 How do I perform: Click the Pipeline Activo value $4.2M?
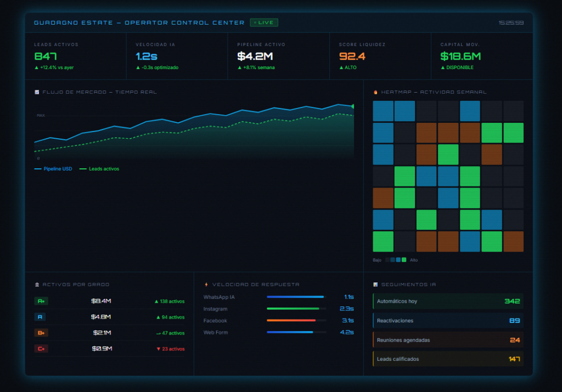coord(255,56)
